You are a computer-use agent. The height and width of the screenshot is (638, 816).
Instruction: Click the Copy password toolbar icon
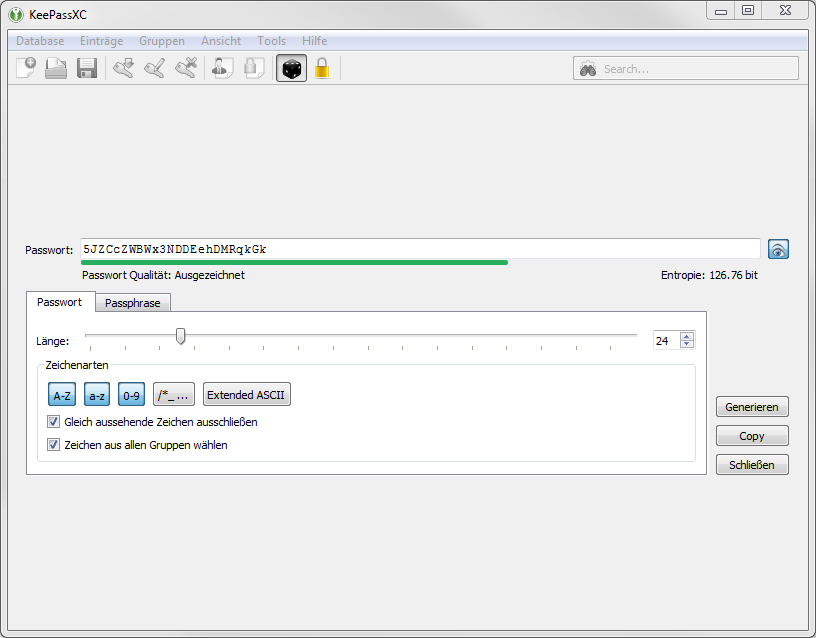pyautogui.click(x=254, y=68)
